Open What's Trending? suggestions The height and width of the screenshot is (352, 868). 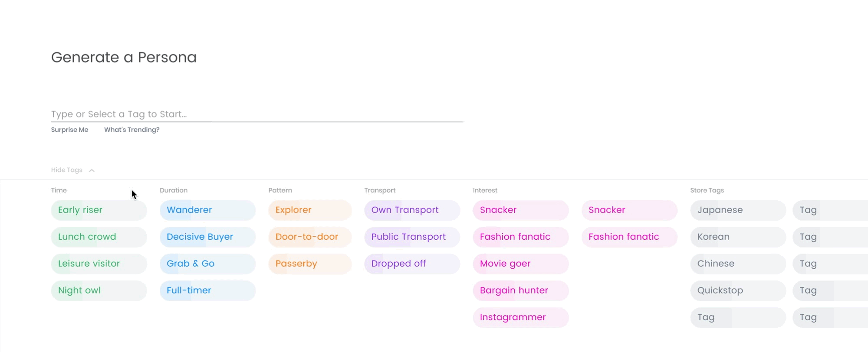click(132, 130)
